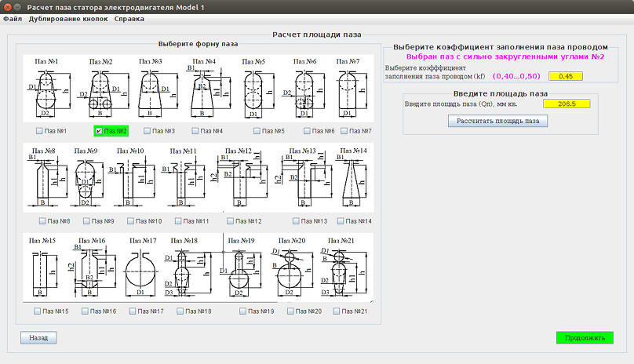Open the Файл menu
Viewport: 634px width, 364px height.
pos(12,18)
